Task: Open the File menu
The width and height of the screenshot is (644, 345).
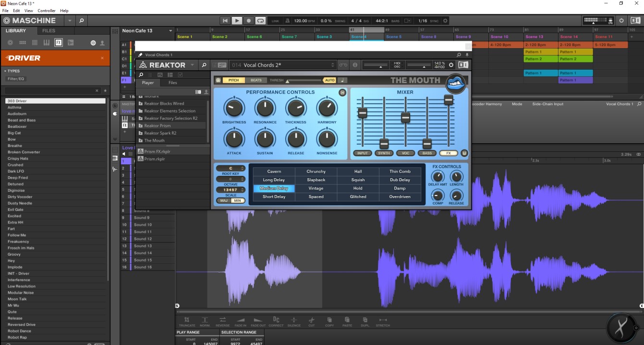Action: click(x=5, y=11)
